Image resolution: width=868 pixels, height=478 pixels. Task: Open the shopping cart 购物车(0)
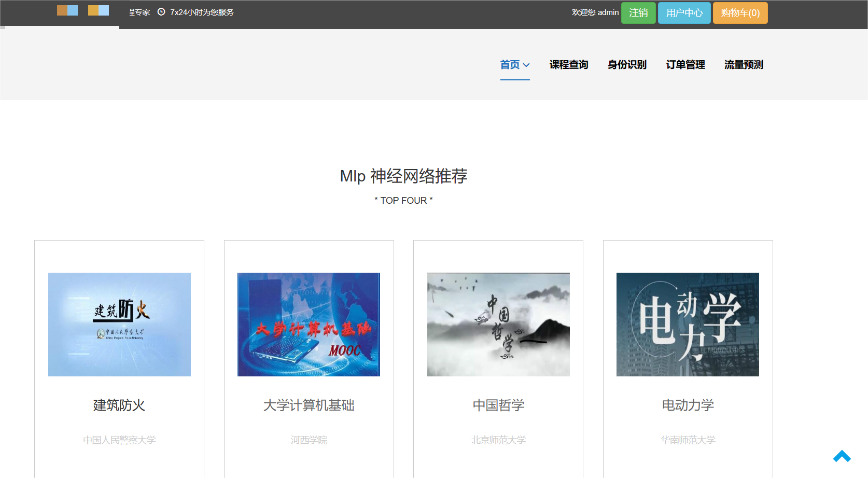(x=740, y=12)
